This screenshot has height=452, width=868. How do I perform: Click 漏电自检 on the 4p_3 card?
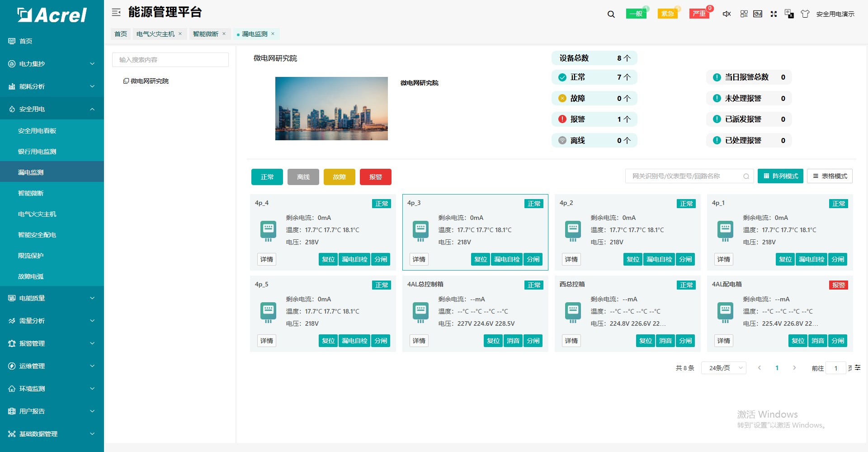507,259
